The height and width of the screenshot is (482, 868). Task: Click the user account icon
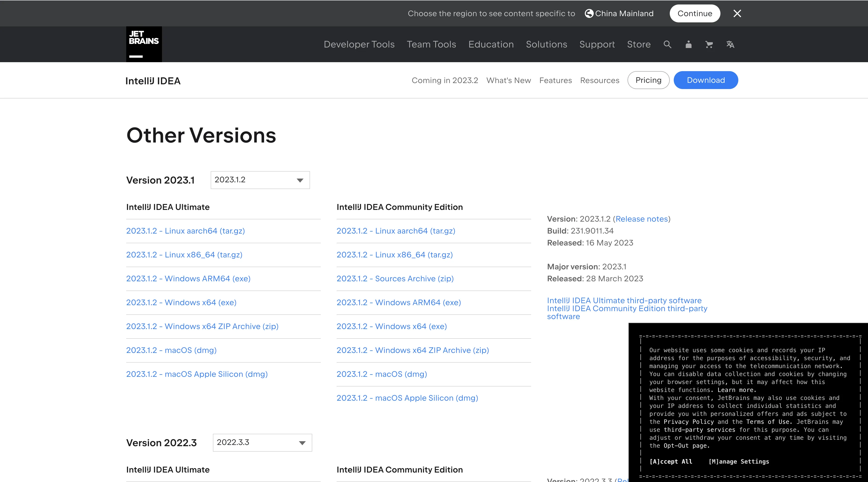tap(688, 44)
